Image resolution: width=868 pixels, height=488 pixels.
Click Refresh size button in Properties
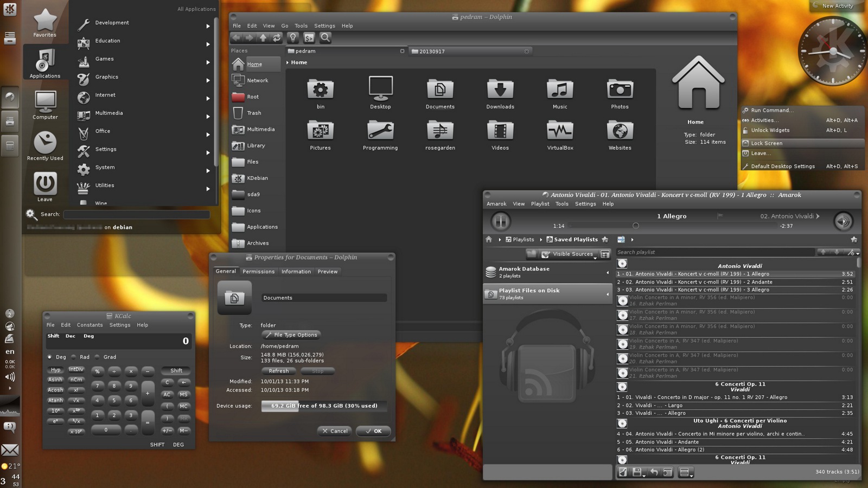279,371
